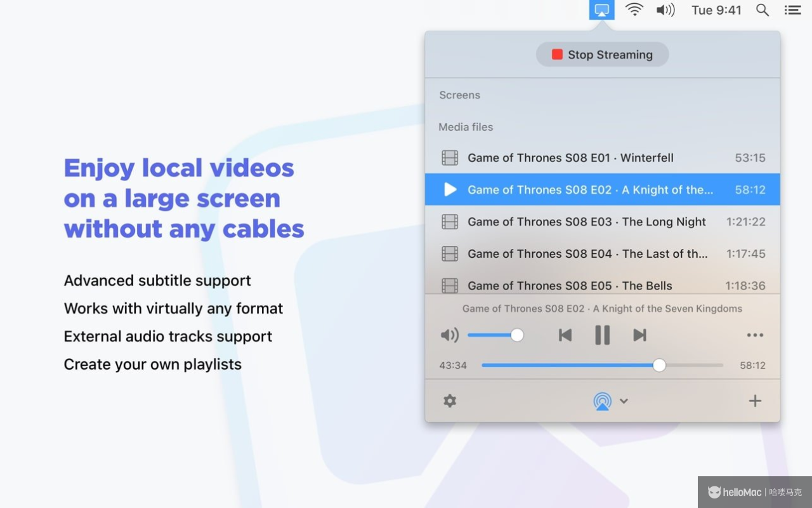Click film icon of E05 The Bells
812x508 pixels.
[x=450, y=286]
